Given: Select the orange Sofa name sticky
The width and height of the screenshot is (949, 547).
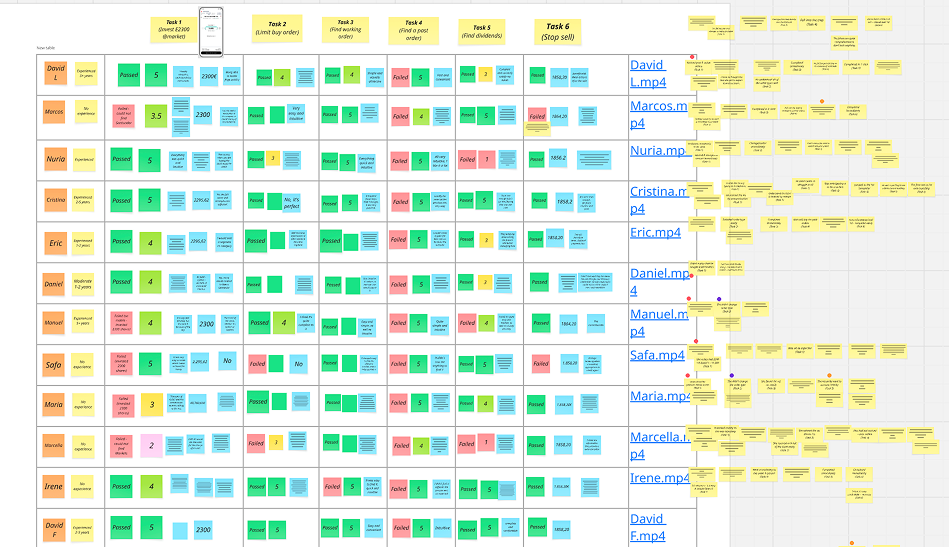Looking at the screenshot, I should (53, 365).
